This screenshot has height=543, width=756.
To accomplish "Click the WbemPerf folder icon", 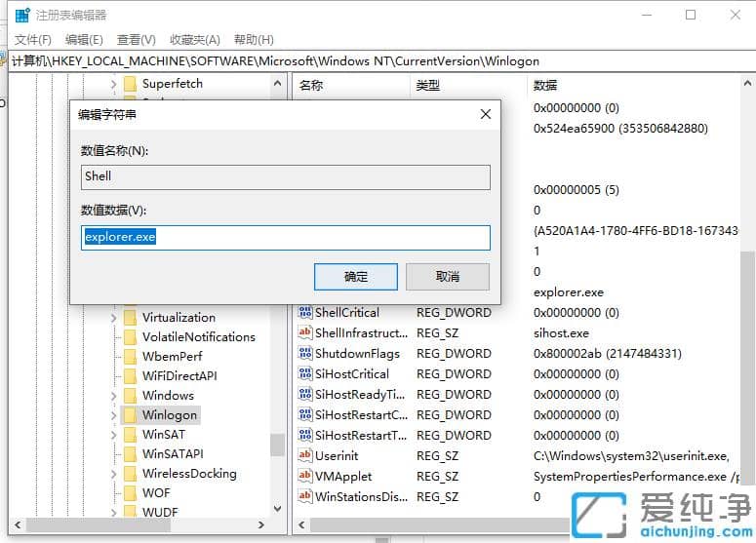I will (x=130, y=357).
